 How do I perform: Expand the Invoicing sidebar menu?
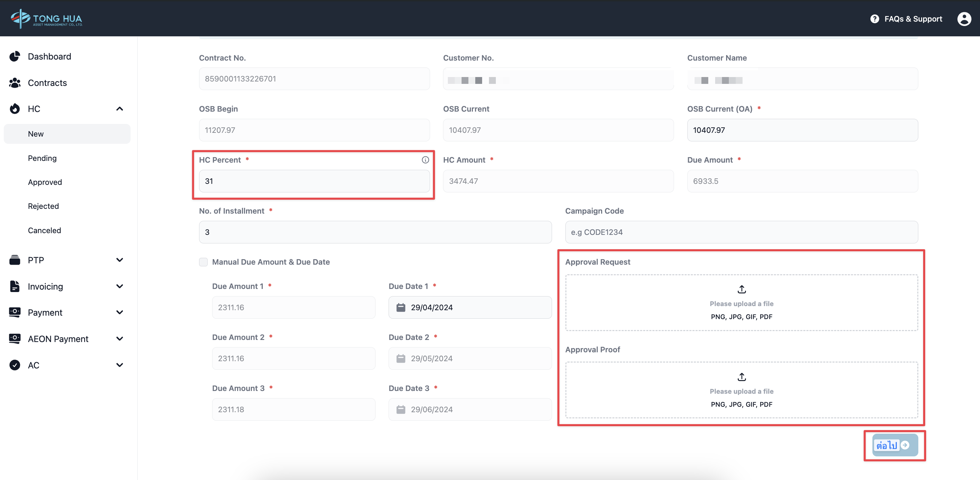pyautogui.click(x=120, y=286)
